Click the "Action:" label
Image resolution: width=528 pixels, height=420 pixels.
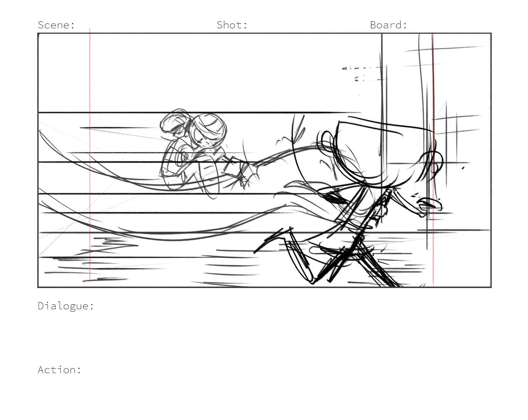click(x=60, y=370)
